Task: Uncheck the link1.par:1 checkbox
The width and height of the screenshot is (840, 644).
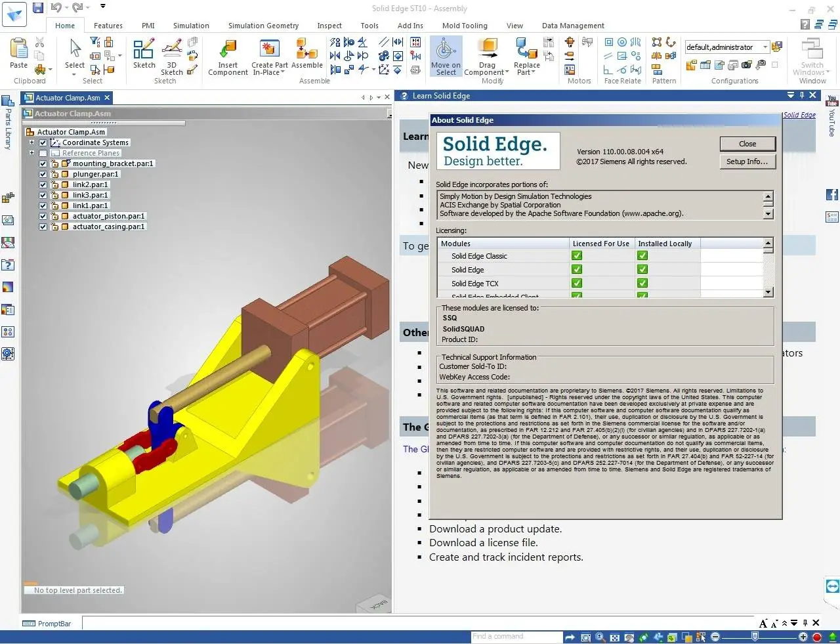Action: [43, 205]
